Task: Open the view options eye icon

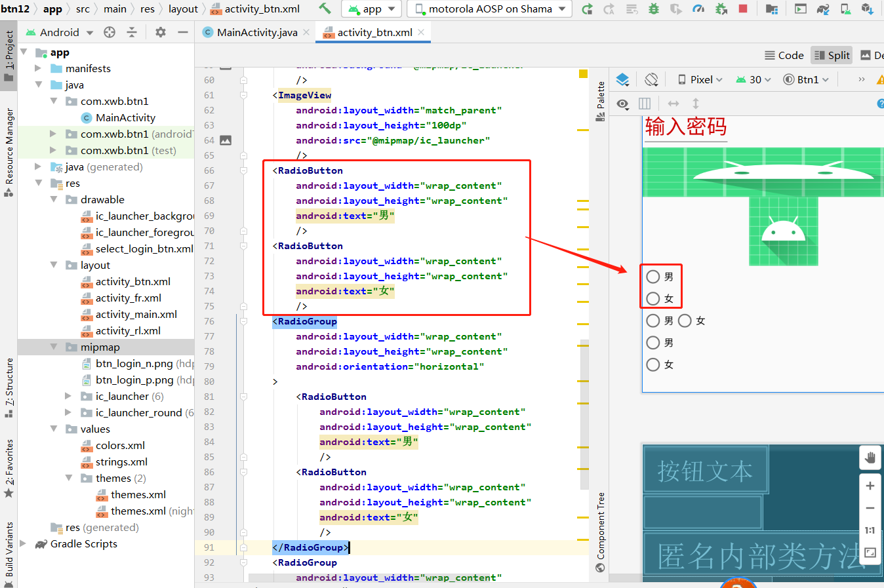Action: 622,104
